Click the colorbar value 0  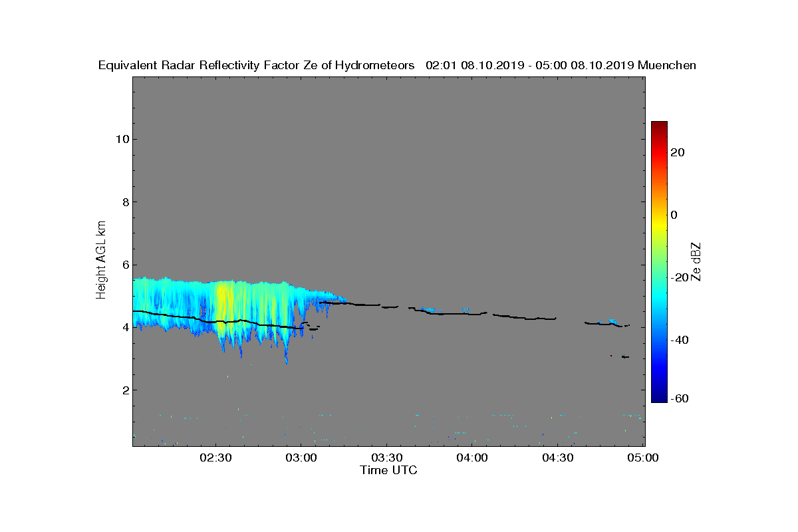click(674, 215)
